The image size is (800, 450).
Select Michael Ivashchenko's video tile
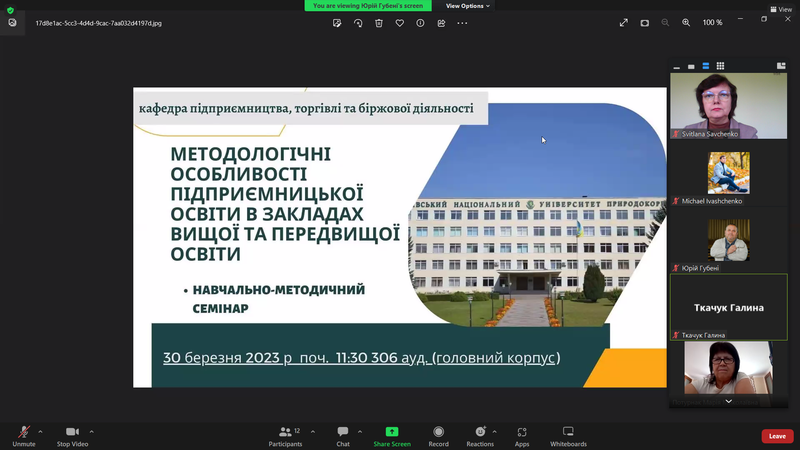pyautogui.click(x=729, y=173)
